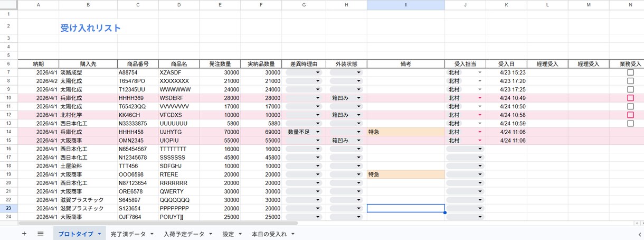Image resolution: width=644 pixels, height=240 pixels.
Task: Switch to プロトタイプ sheet tab
Action: coord(75,234)
